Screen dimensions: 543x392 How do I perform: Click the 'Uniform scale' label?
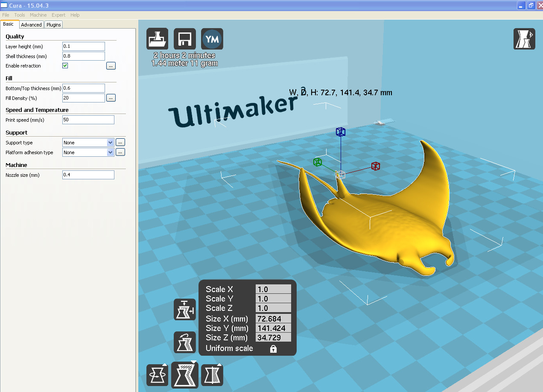(229, 348)
